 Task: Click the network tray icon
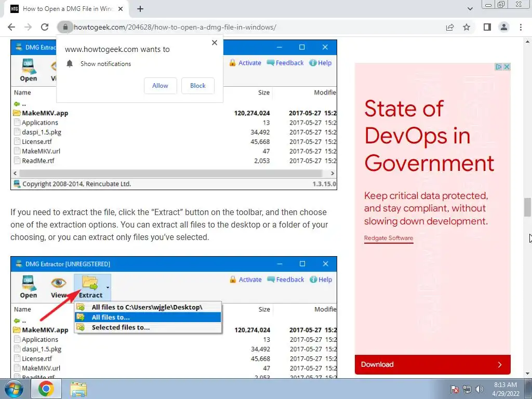pyautogui.click(x=467, y=389)
